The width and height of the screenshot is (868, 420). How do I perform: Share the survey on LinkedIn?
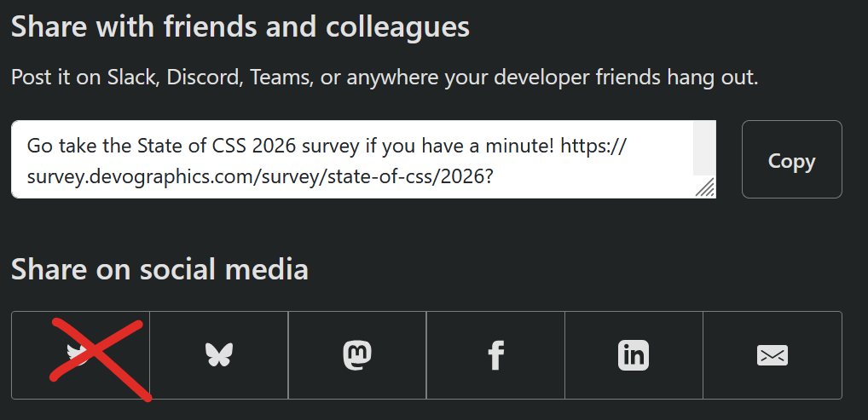click(x=634, y=354)
